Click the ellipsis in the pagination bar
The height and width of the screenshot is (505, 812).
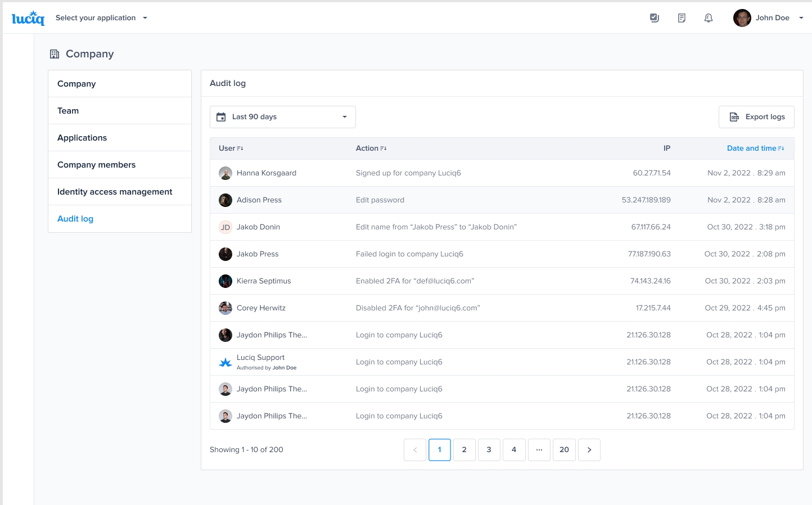click(539, 449)
